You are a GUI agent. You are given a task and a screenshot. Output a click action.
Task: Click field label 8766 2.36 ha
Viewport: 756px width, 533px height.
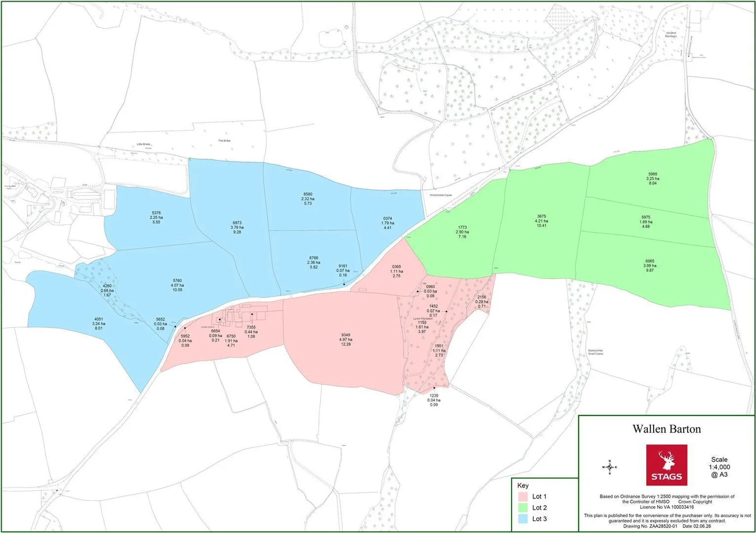coord(314,262)
